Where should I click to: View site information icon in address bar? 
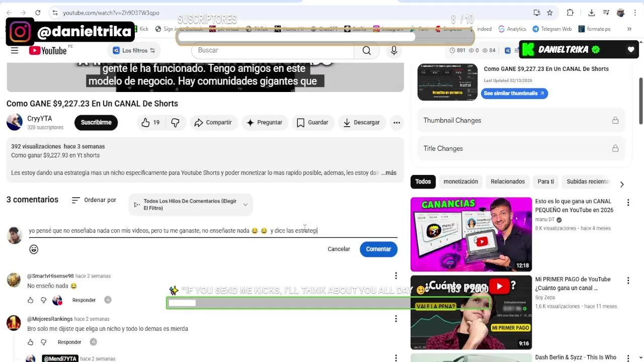54,13
